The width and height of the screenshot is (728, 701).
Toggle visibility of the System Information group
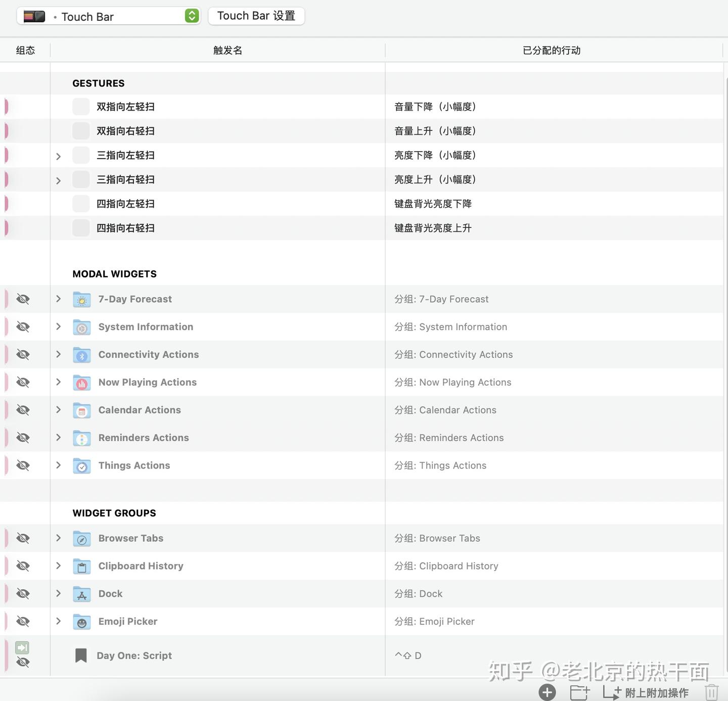click(23, 326)
